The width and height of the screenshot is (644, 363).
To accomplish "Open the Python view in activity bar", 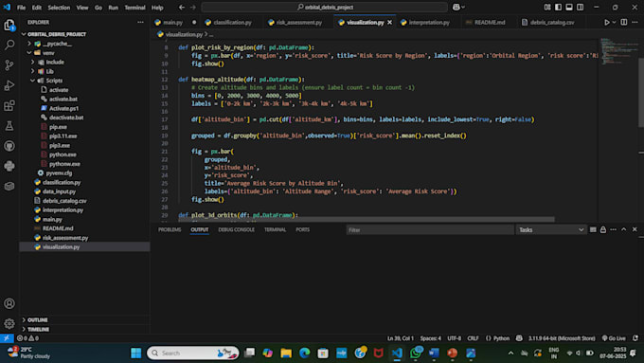I will 9,166.
